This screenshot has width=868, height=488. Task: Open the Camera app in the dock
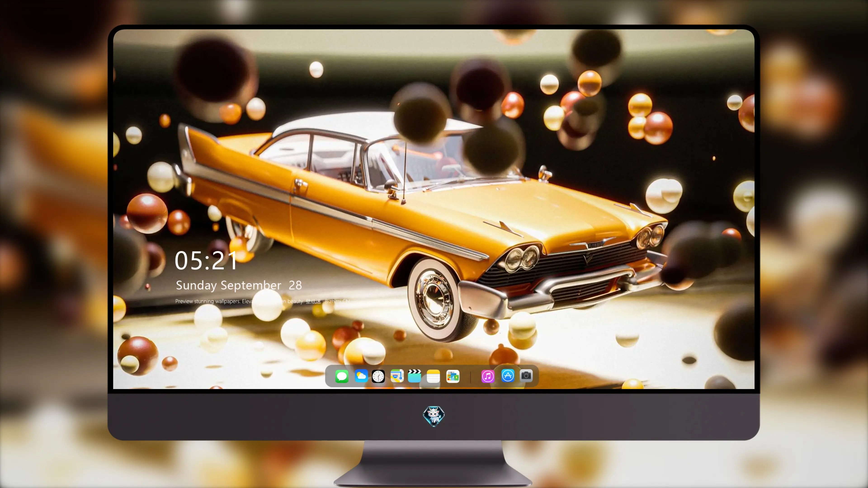point(526,376)
